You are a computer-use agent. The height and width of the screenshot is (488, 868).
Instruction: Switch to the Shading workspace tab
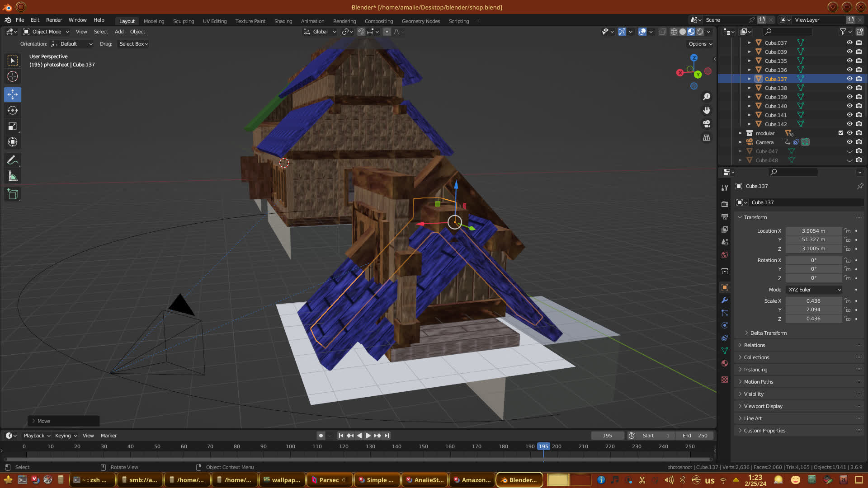click(x=283, y=21)
